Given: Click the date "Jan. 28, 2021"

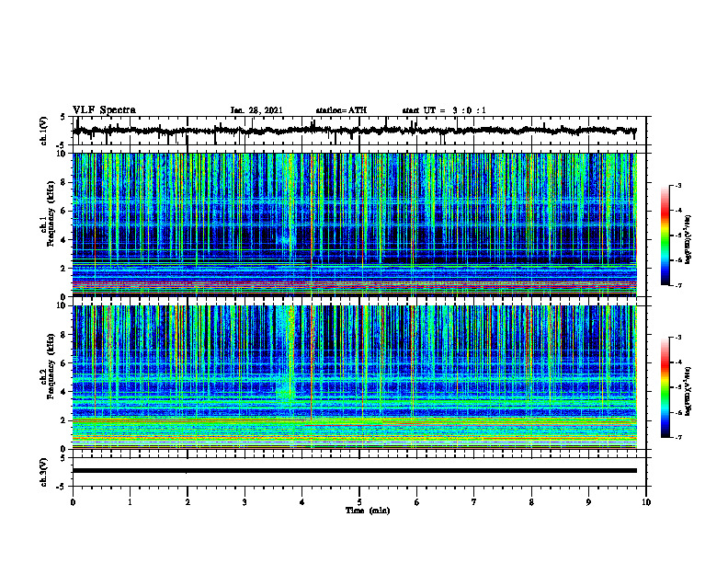Looking at the screenshot, I should pyautogui.click(x=256, y=110).
